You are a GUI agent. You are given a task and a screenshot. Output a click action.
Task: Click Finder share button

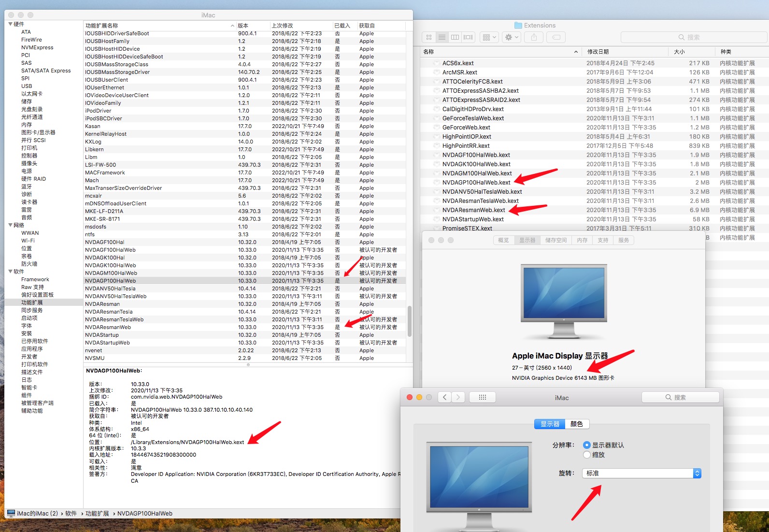click(534, 37)
